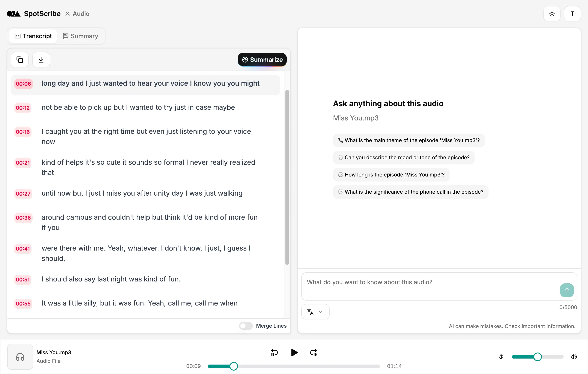Toggle Merge Lines for the transcript

tap(246, 326)
